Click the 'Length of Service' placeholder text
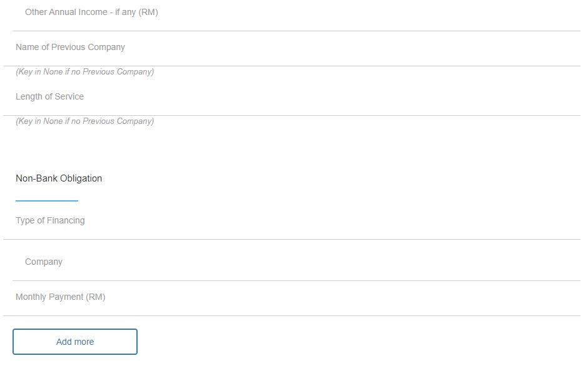588x368 pixels. 49,97
